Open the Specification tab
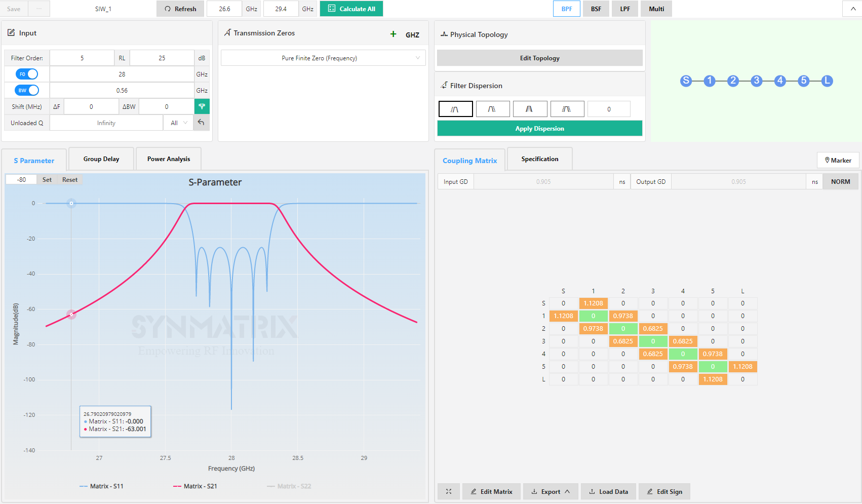The height and width of the screenshot is (504, 862). pyautogui.click(x=539, y=159)
